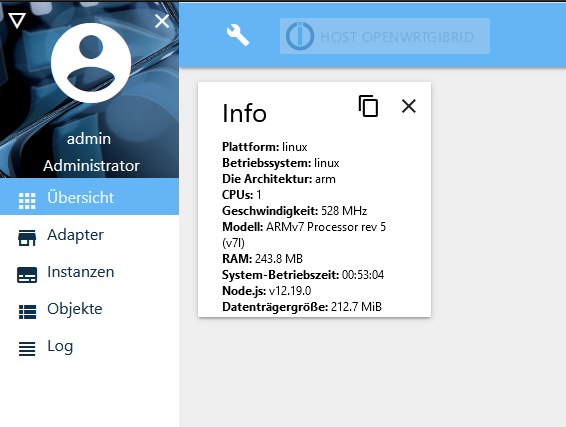This screenshot has height=427, width=566.
Task: Click the Geschwindigkeit 528 MHz line
Action: (295, 211)
